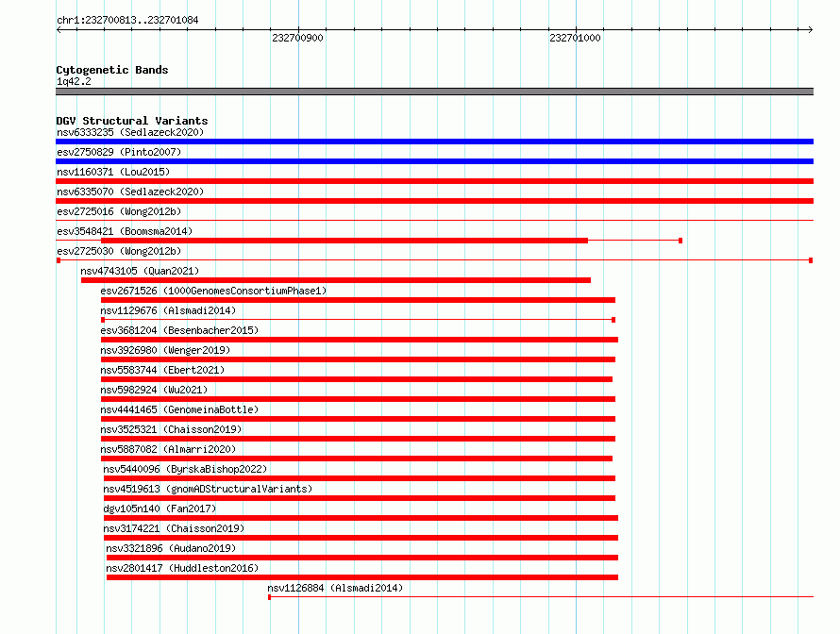Image resolution: width=840 pixels, height=634 pixels.
Task: Click the right arrow of the ruler
Action: [810, 30]
